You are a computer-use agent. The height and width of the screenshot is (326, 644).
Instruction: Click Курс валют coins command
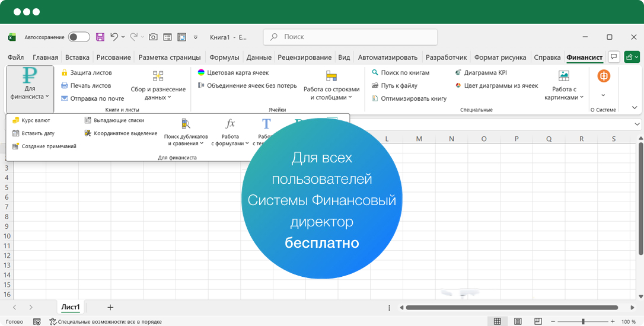[x=31, y=120]
